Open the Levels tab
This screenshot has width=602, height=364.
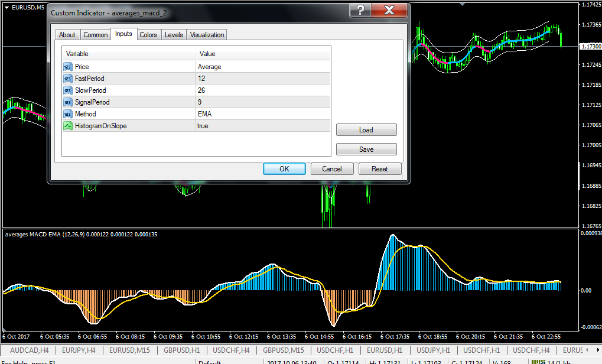[x=174, y=34]
